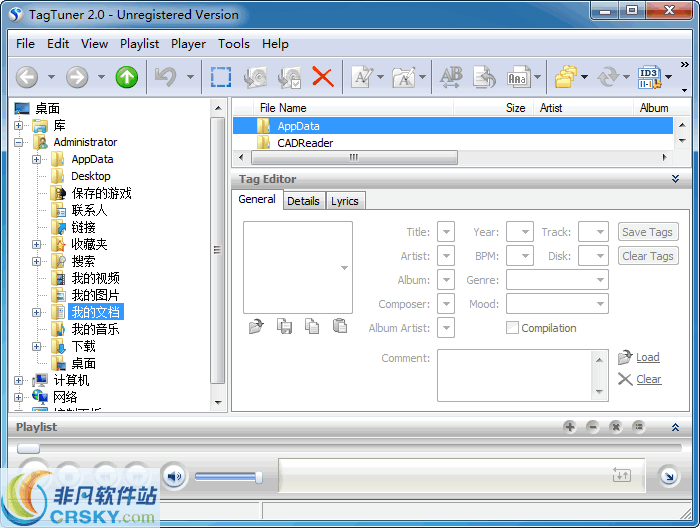
Task: Click the Undo arrow in the toolbar
Action: (163, 77)
